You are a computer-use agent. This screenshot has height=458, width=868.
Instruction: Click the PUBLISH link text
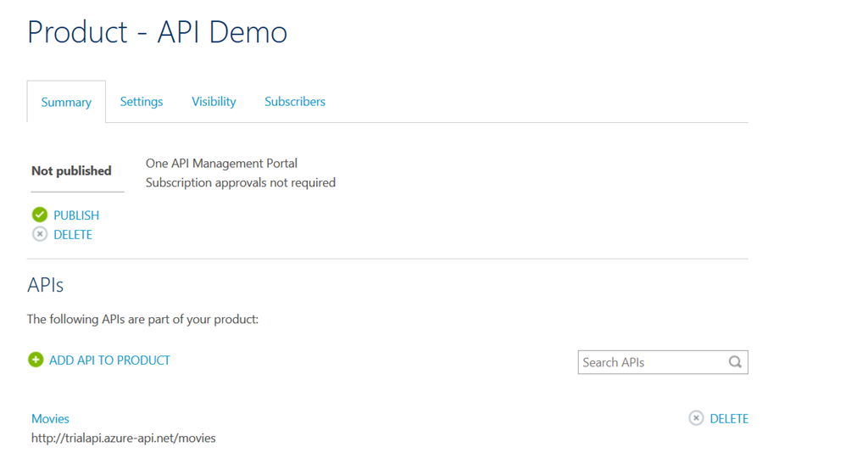[x=76, y=215]
